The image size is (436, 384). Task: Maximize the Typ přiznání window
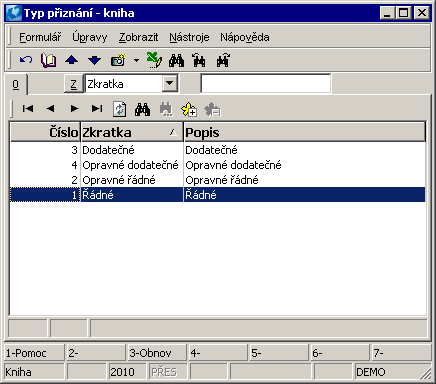404,13
